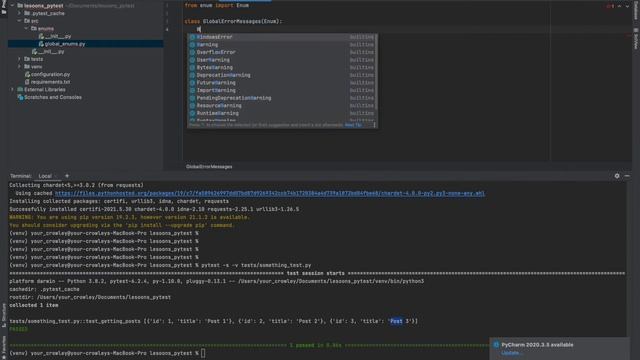This screenshot has width=640, height=360.
Task: Collapse the lessons_pytest project root
Action: click(x=12, y=6)
